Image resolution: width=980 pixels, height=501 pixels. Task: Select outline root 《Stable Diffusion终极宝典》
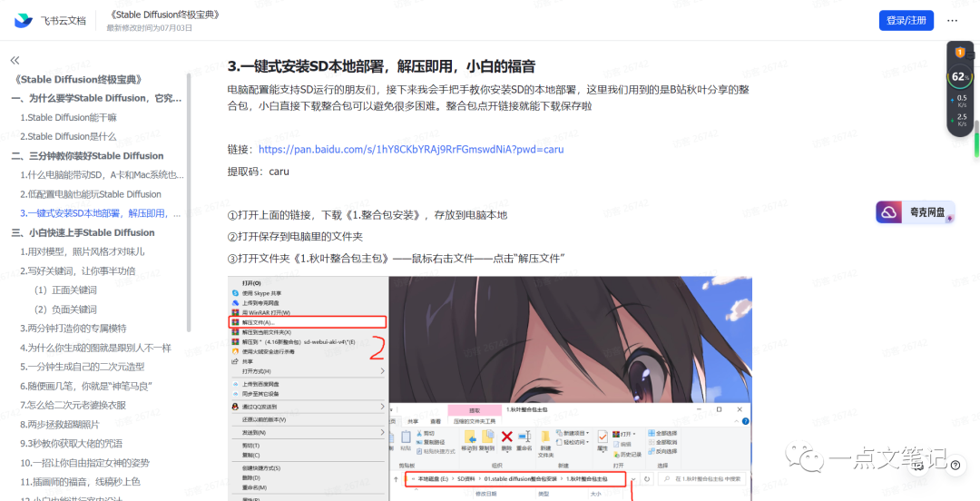click(x=77, y=80)
